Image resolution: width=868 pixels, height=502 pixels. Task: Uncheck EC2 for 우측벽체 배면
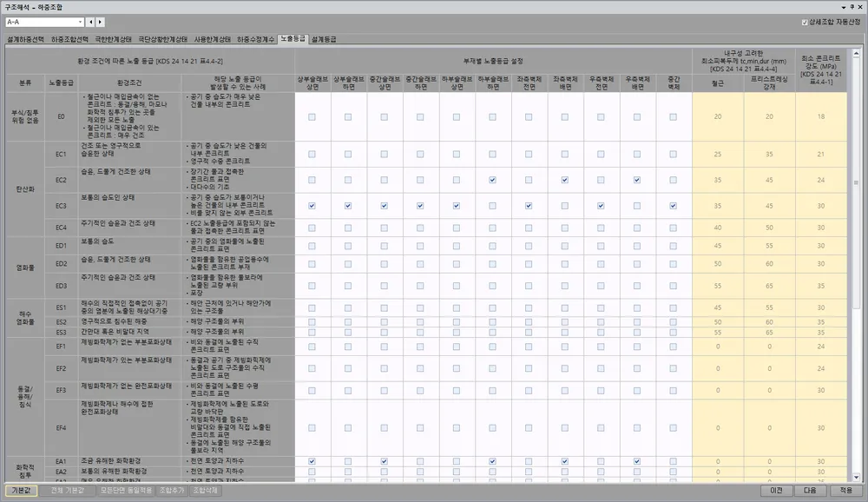click(x=637, y=180)
